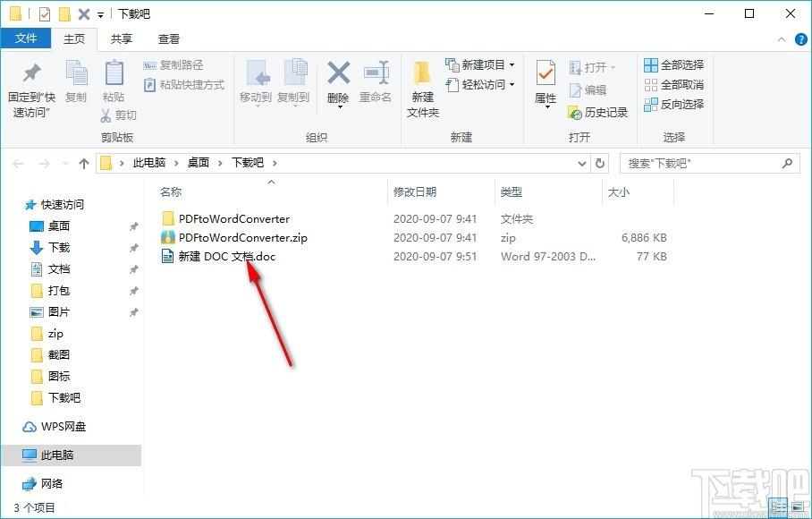812x519 pixels.
Task: Click the red X Delete icon
Action: pos(338,73)
